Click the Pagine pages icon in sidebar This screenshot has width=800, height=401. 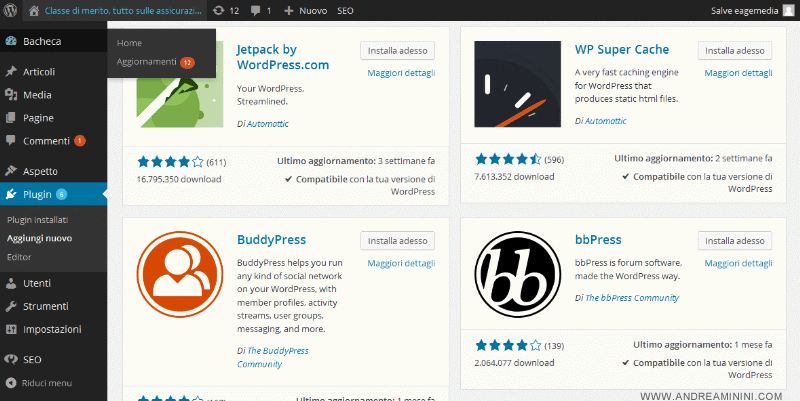pos(11,118)
